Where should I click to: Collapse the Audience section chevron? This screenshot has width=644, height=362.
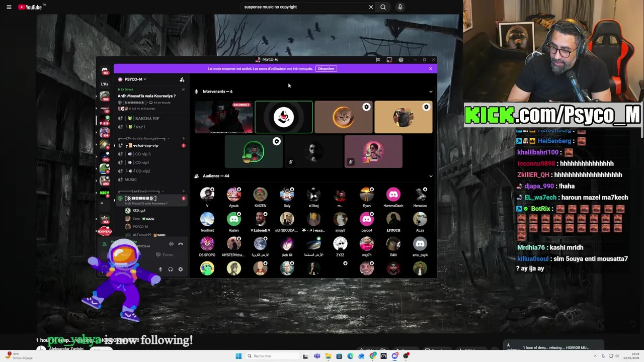(x=431, y=176)
